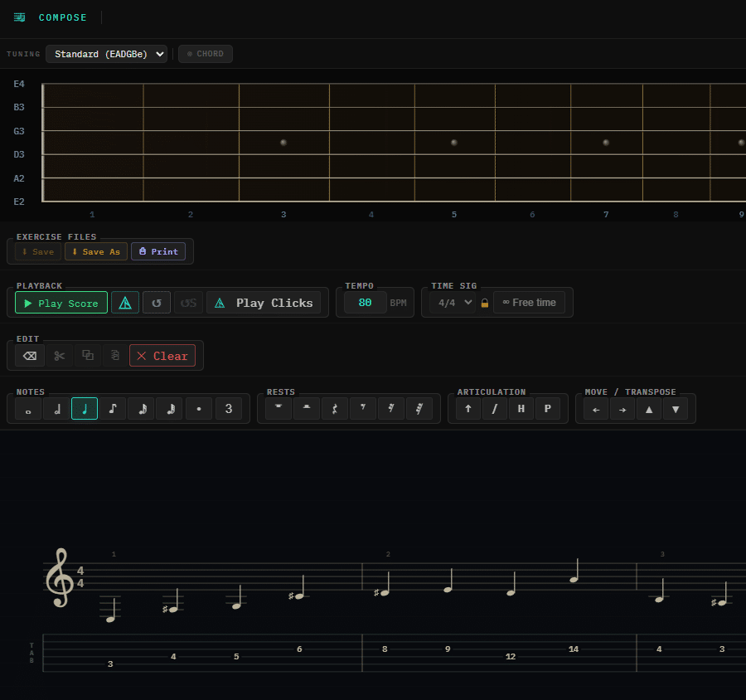Click the tempo BPM field showing 80

pos(365,303)
